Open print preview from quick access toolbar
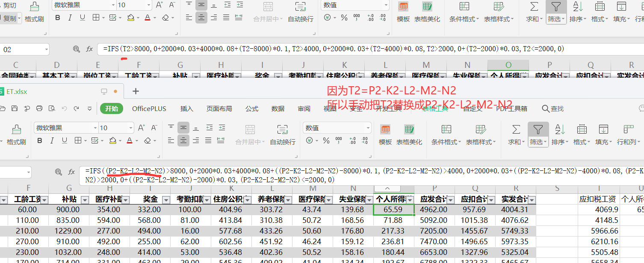This screenshot has width=644, height=263. (x=51, y=109)
